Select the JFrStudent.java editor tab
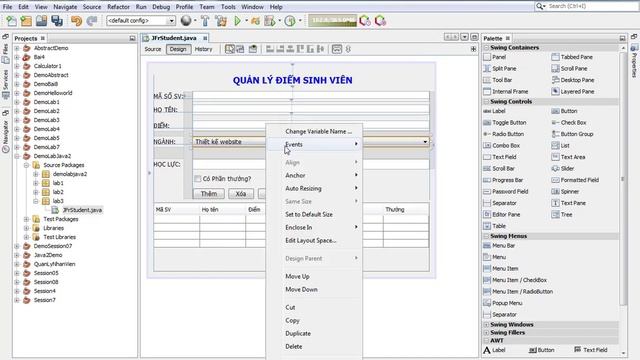This screenshot has height=360, width=640. pos(174,38)
